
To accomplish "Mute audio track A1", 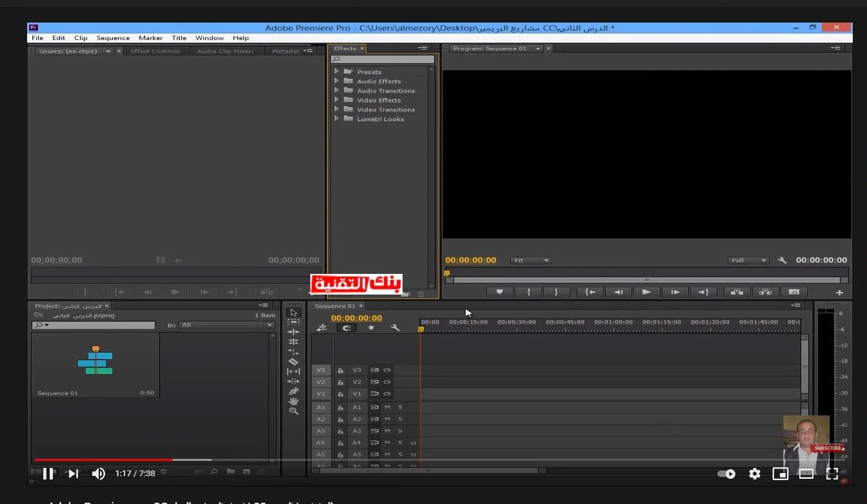I will [x=388, y=407].
